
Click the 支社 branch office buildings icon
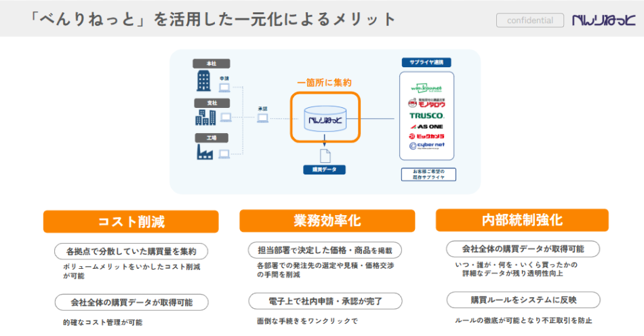(x=204, y=117)
